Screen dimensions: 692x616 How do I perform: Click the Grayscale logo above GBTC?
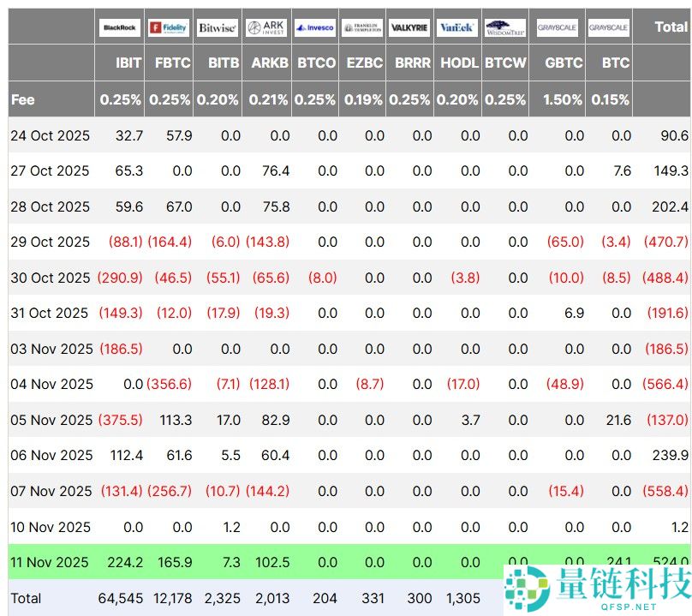pyautogui.click(x=558, y=27)
